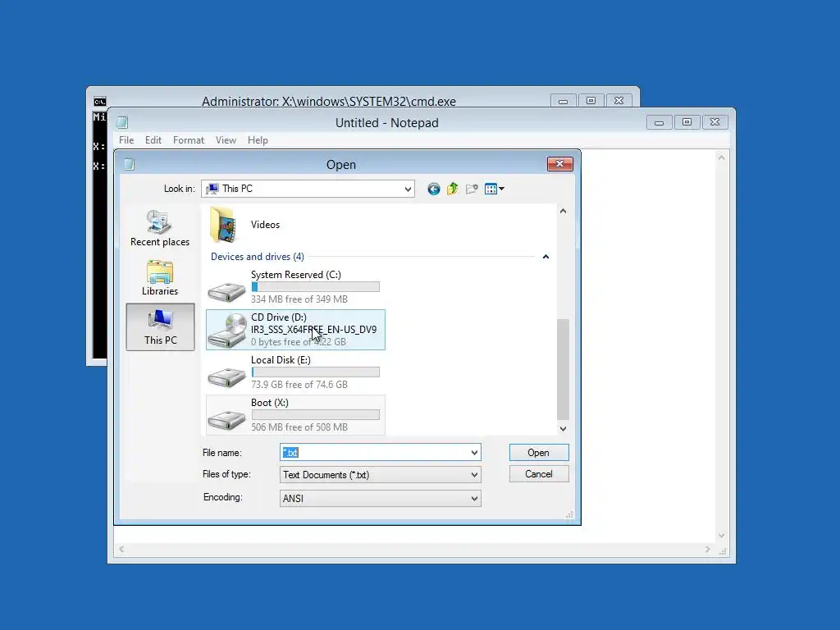Image resolution: width=840 pixels, height=630 pixels.
Task: Click the '73.9 GB free of 74.6 GB' text
Action: (x=299, y=385)
